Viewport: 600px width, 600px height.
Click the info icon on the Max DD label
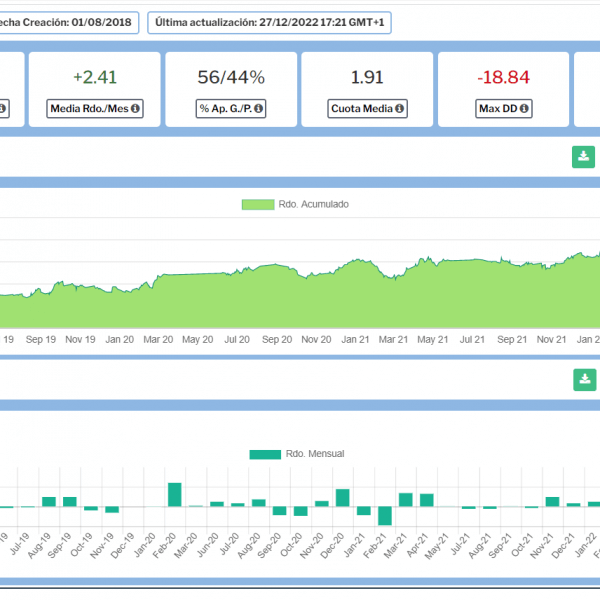[524, 109]
